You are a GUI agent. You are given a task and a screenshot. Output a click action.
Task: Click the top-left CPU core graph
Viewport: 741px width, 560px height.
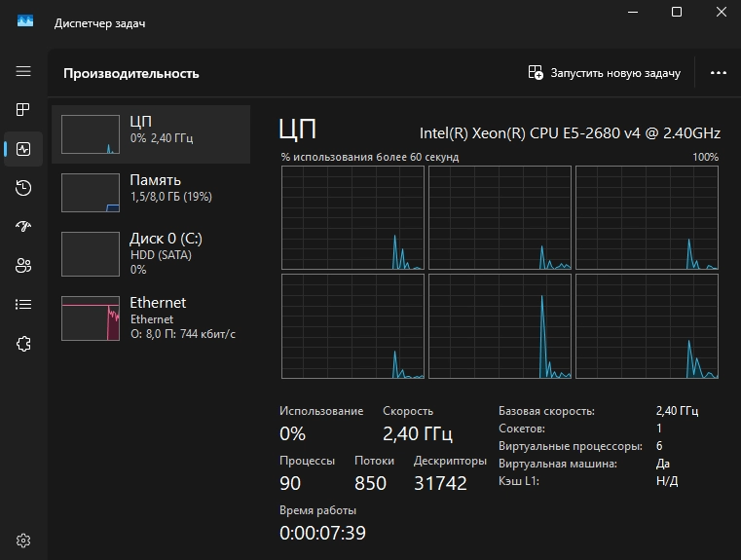point(352,217)
